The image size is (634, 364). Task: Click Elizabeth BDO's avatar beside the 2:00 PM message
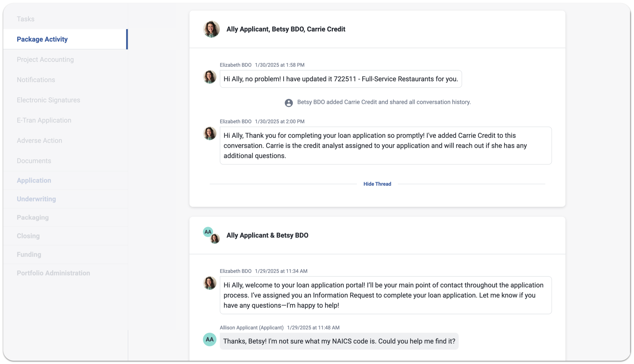point(209,133)
